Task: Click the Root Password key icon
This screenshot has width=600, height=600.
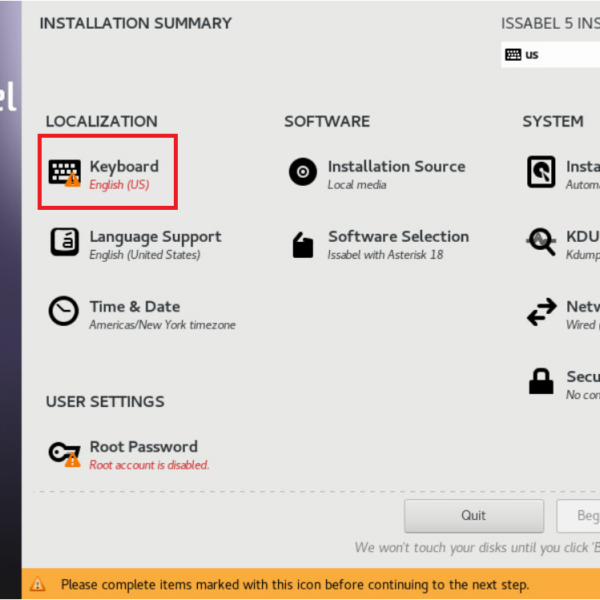Action: click(64, 453)
